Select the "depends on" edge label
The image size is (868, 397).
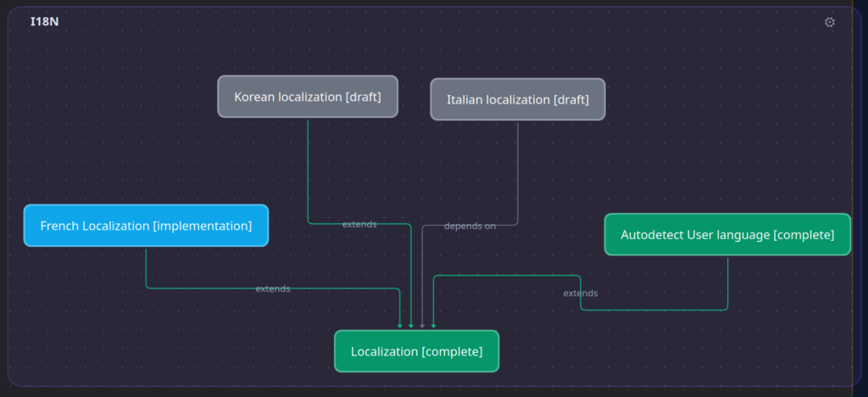click(470, 226)
